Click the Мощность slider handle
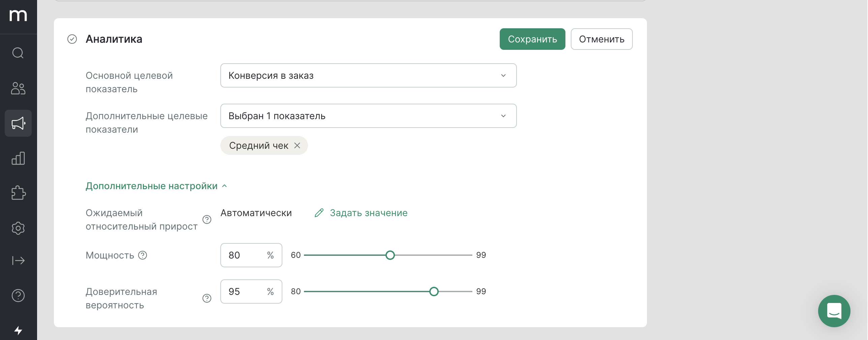This screenshot has width=868, height=340. (x=390, y=255)
